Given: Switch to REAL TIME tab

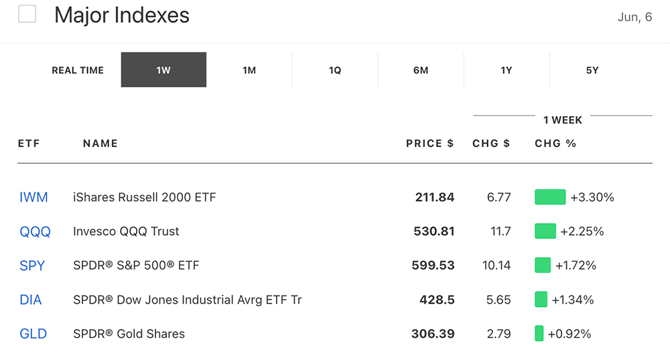Looking at the screenshot, I should pyautogui.click(x=78, y=70).
